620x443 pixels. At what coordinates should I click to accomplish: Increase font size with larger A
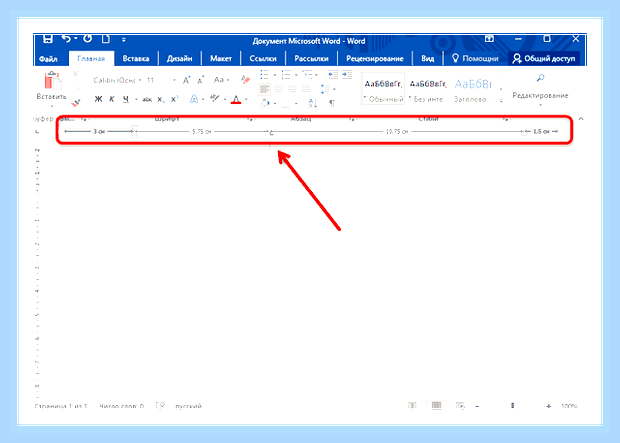pyautogui.click(x=186, y=80)
